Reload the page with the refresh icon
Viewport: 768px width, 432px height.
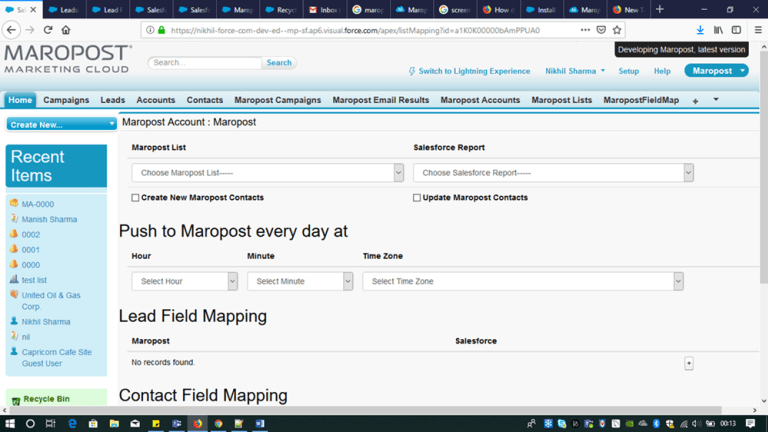48,30
